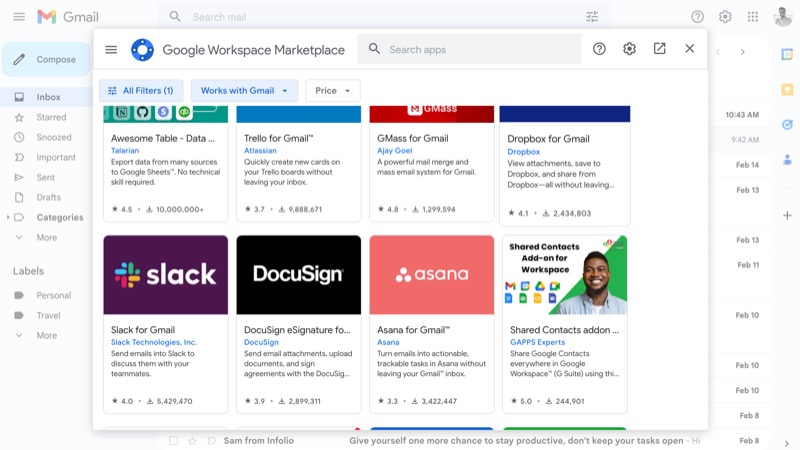Open the Price filter dropdown
This screenshot has width=800, height=450.
tap(333, 91)
